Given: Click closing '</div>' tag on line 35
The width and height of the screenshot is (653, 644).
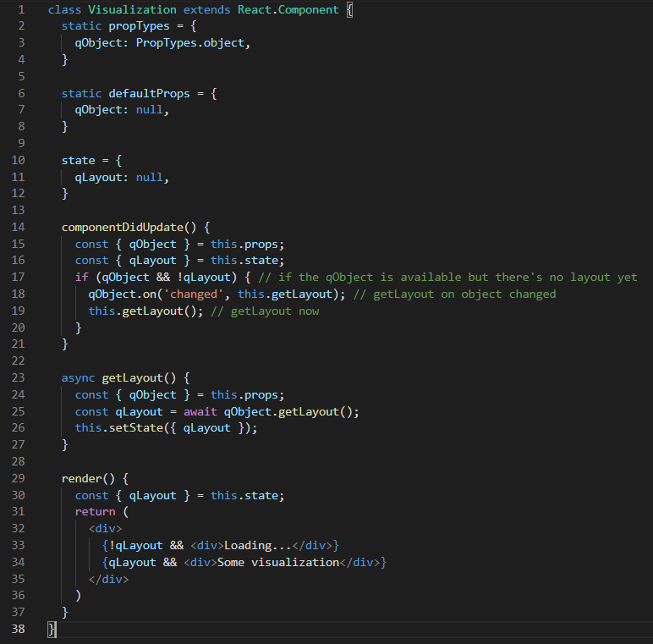Looking at the screenshot, I should coord(109,580).
